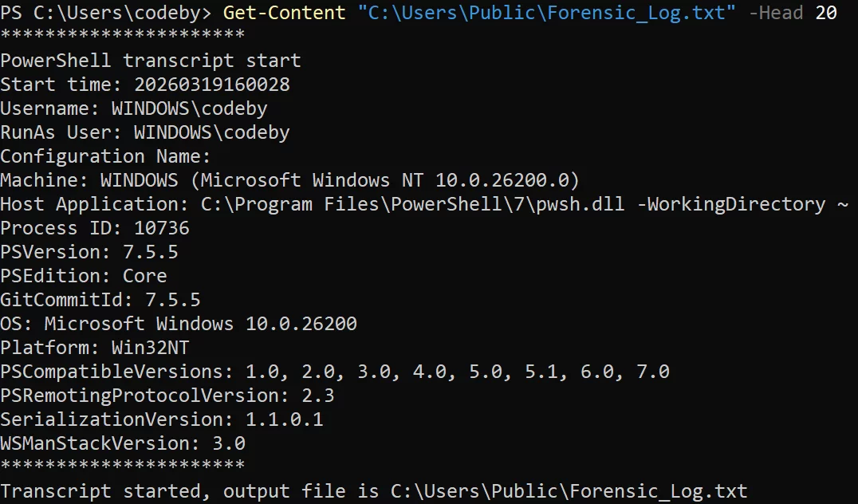Click the RunAs User line
The image size is (858, 504).
(x=145, y=132)
